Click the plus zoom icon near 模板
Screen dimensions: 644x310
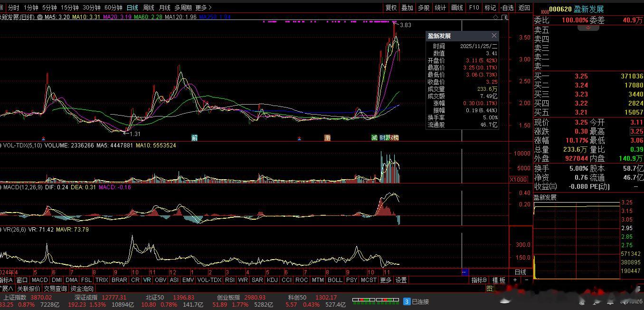point(515,280)
